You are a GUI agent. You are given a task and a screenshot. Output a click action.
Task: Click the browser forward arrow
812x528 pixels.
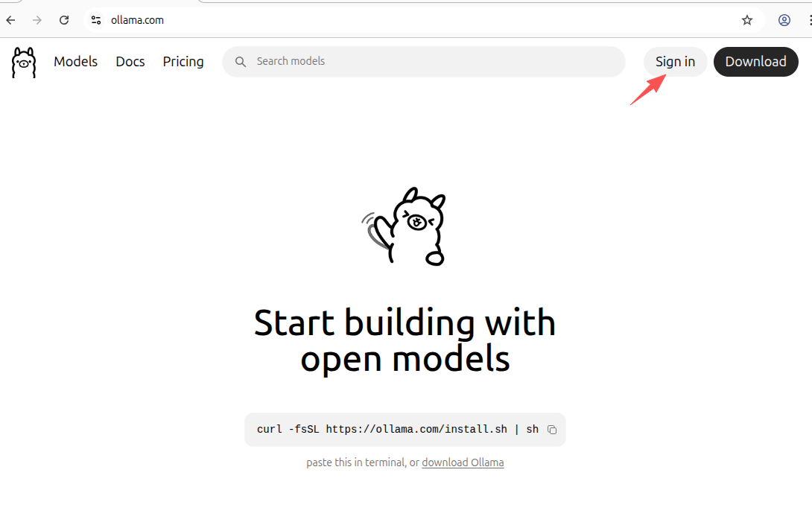coord(37,20)
